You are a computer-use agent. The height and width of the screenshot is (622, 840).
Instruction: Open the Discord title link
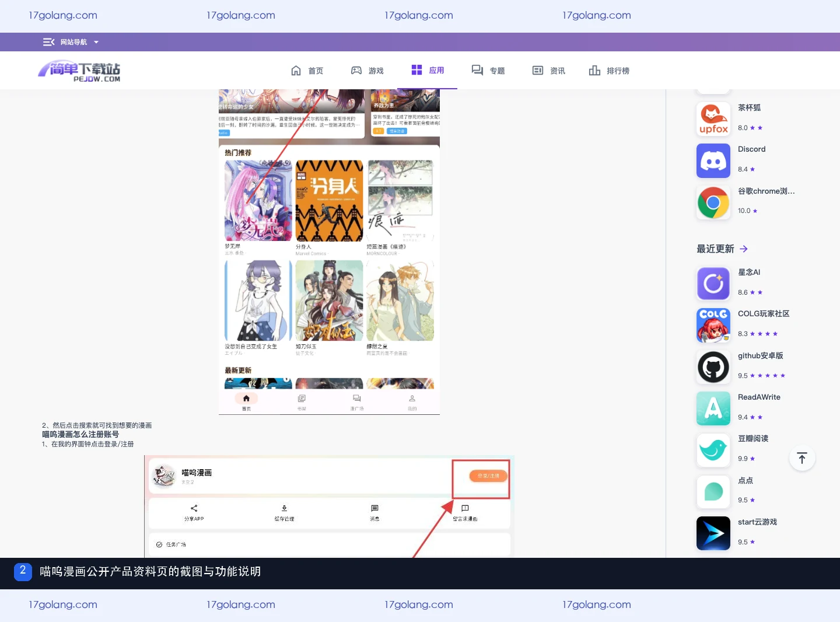[751, 149]
